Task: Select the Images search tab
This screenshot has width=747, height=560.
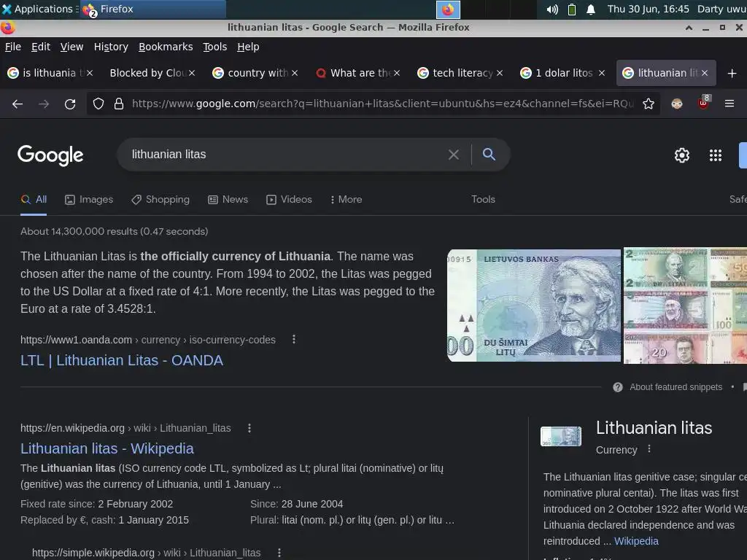Action: [x=89, y=200]
